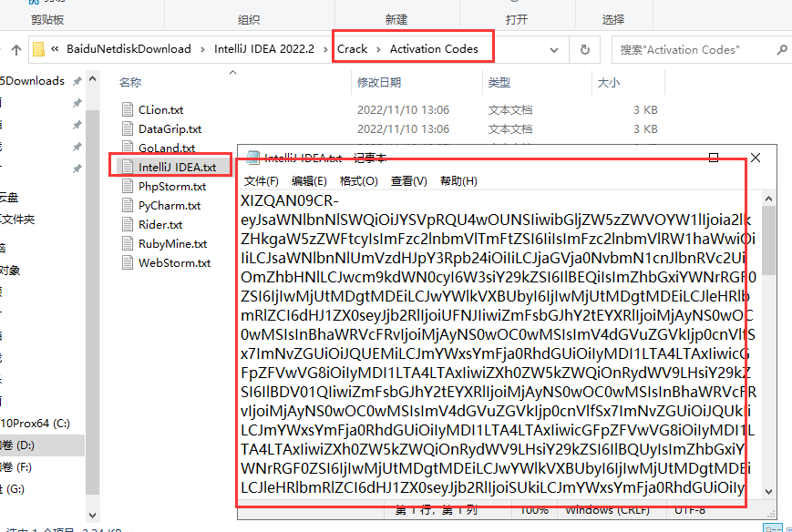The image size is (792, 532).
Task: Open Notepad 编辑(E) menu
Action: [309, 181]
